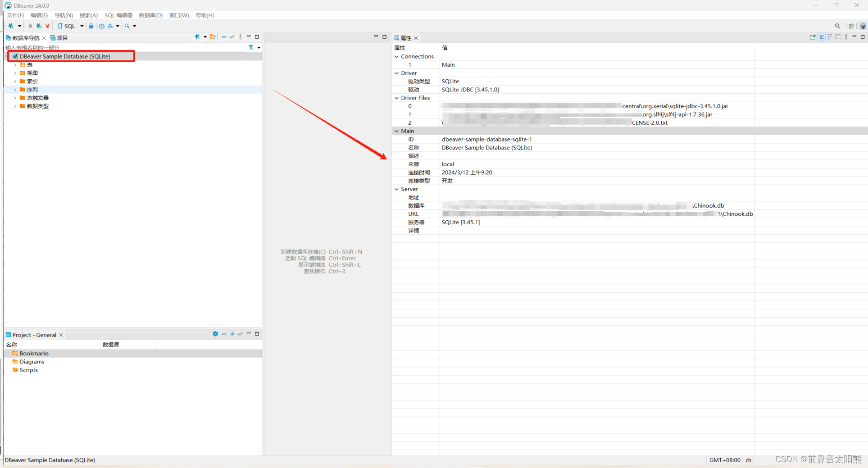Image resolution: width=868 pixels, height=468 pixels.
Task: Click the Connect plug icon in toolbar
Action: click(31, 26)
